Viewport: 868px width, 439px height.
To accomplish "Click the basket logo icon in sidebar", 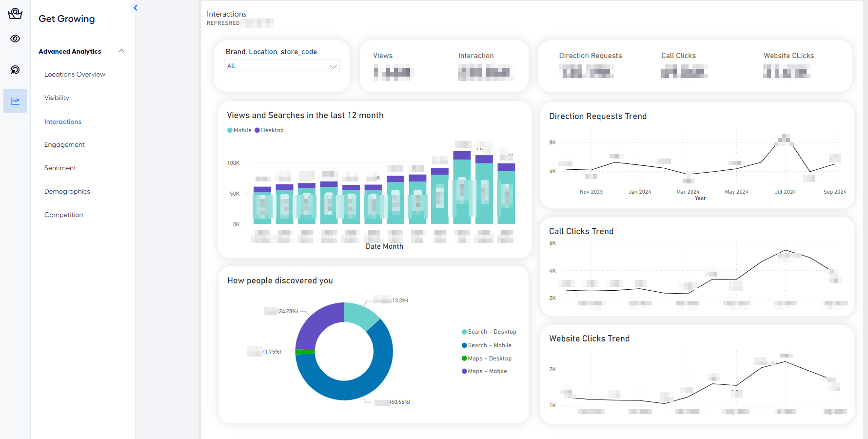I will point(15,13).
